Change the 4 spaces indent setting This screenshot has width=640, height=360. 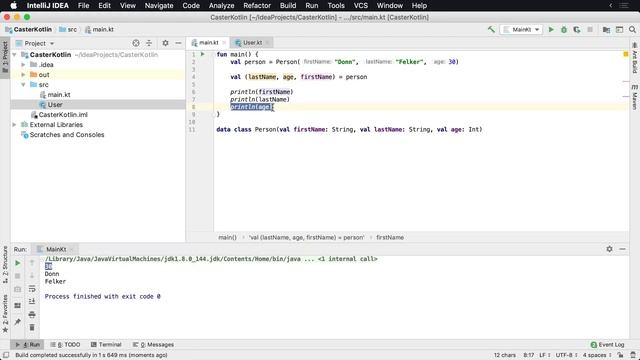click(x=597, y=355)
